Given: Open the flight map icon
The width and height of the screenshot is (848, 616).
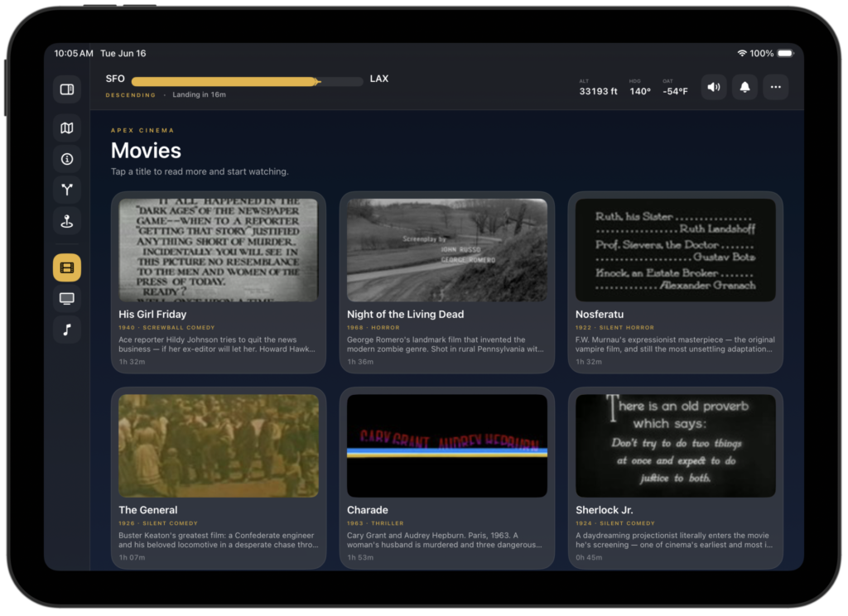Looking at the screenshot, I should 67,128.
